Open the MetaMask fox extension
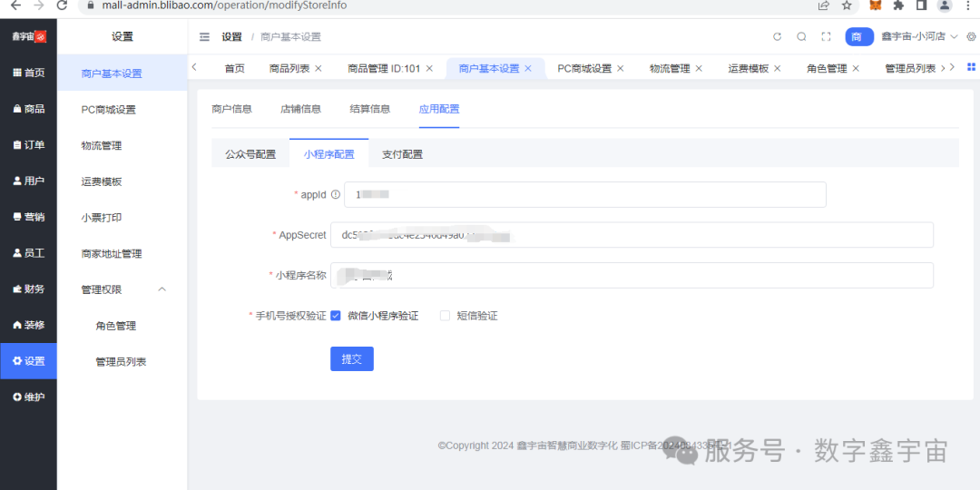 (876, 5)
